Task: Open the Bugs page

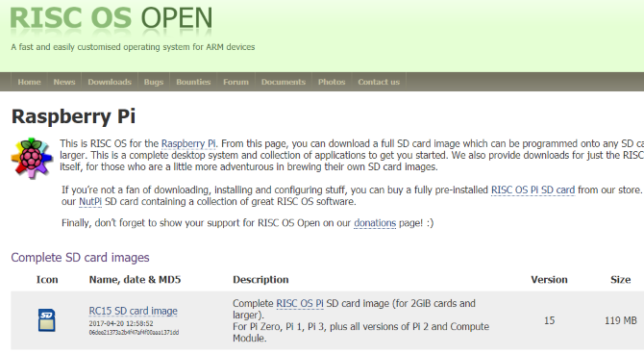Action: coord(154,82)
